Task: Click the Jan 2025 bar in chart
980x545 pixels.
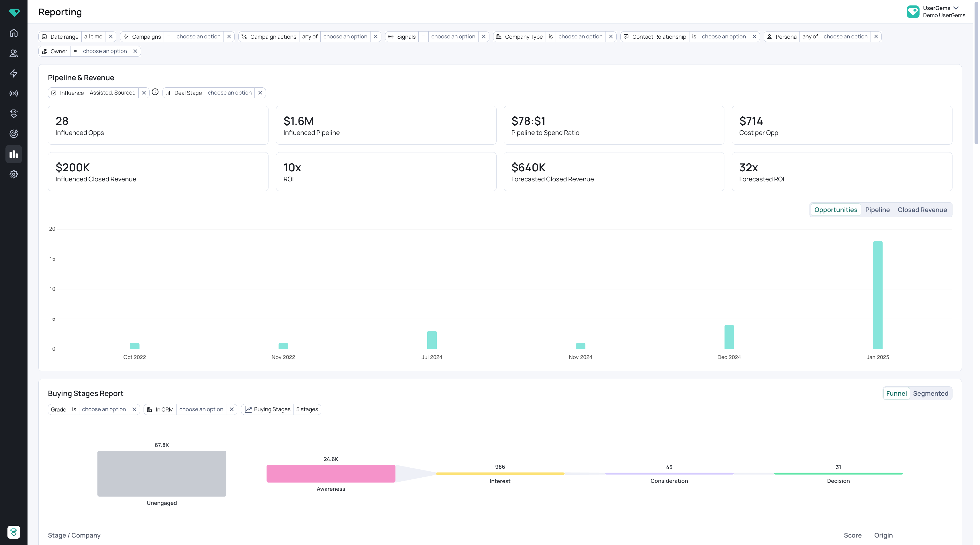Action: click(878, 295)
